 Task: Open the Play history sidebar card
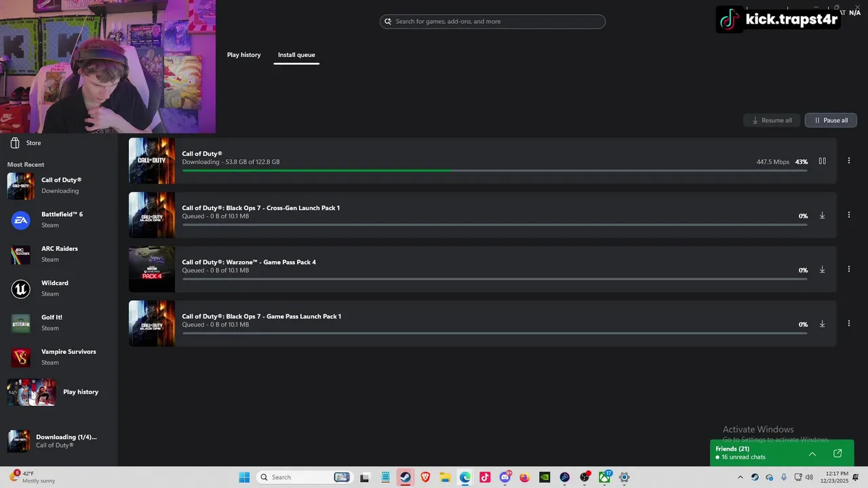pos(59,392)
